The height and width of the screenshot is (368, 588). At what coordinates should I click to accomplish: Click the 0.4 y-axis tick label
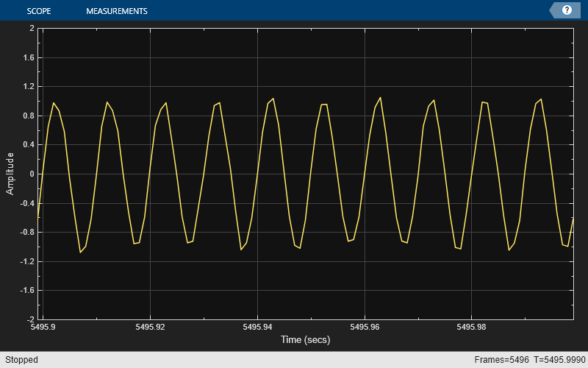pyautogui.click(x=29, y=144)
